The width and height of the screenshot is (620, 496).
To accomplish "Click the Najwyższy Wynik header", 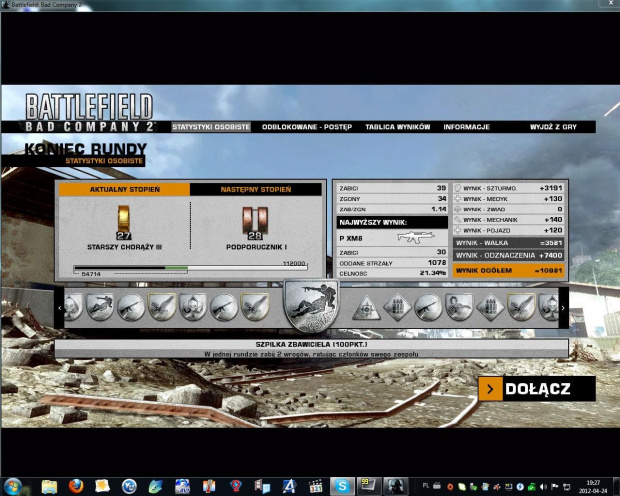I will (x=392, y=222).
